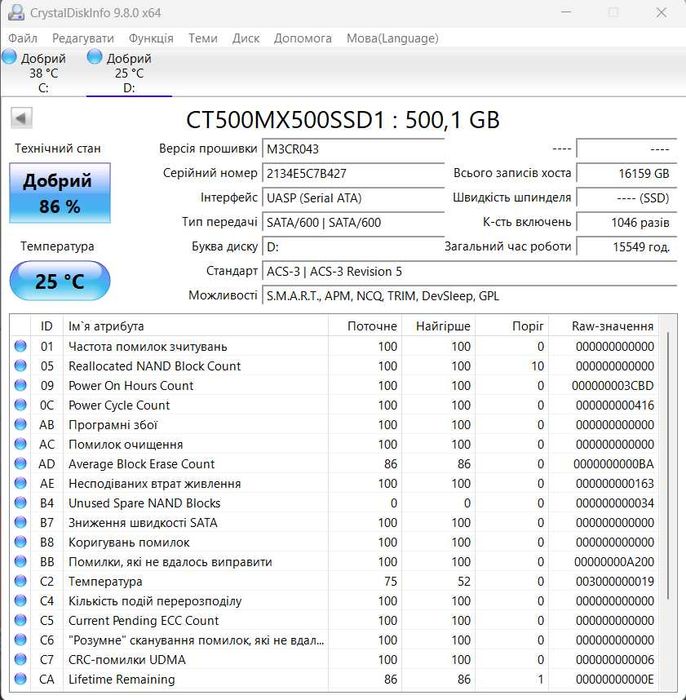Click status icon of CRC-помилки UDMA row

click(21, 659)
